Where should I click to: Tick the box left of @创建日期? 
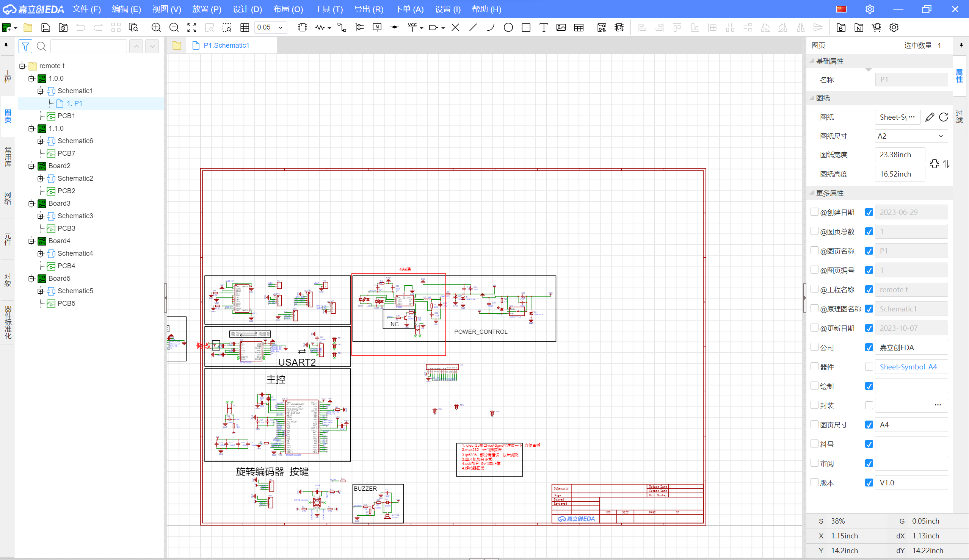(814, 212)
